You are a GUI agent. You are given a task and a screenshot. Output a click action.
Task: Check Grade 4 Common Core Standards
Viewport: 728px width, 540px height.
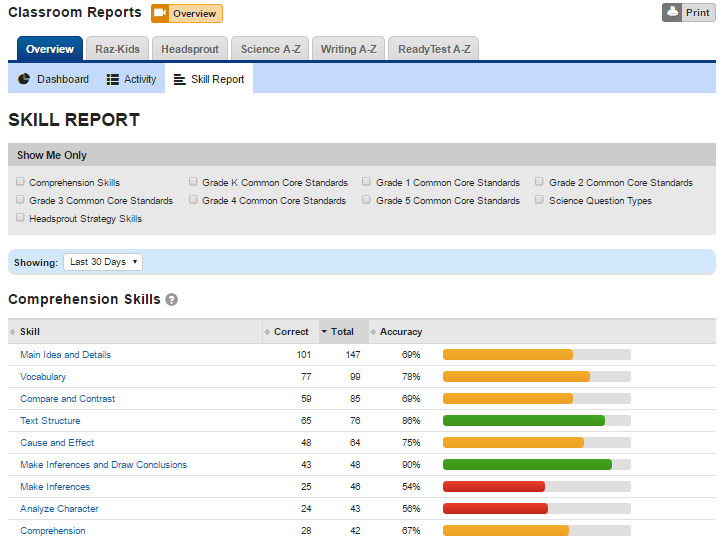tap(193, 200)
